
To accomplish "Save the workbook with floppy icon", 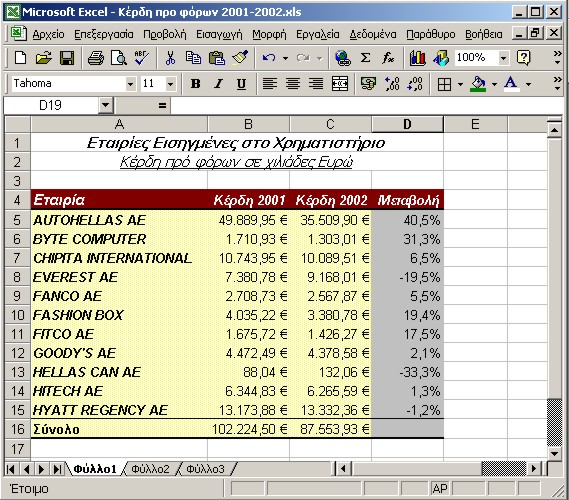I will pos(67,58).
